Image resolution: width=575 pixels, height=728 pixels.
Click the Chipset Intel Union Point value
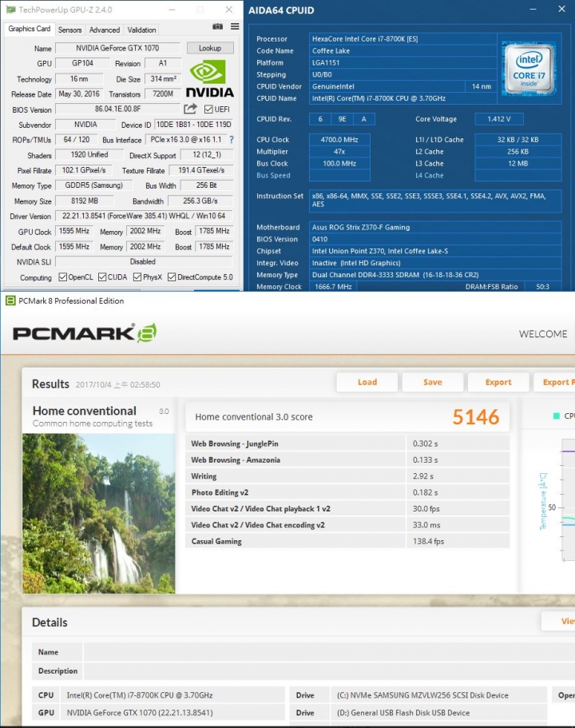(x=435, y=251)
